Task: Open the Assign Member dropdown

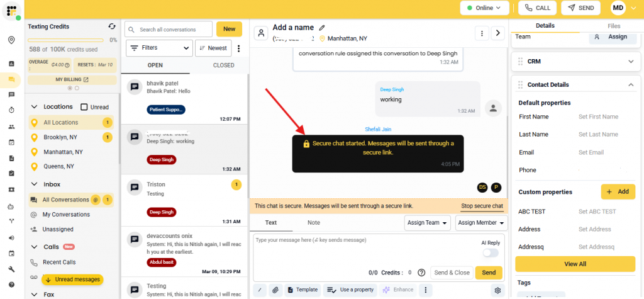Action: point(481,223)
